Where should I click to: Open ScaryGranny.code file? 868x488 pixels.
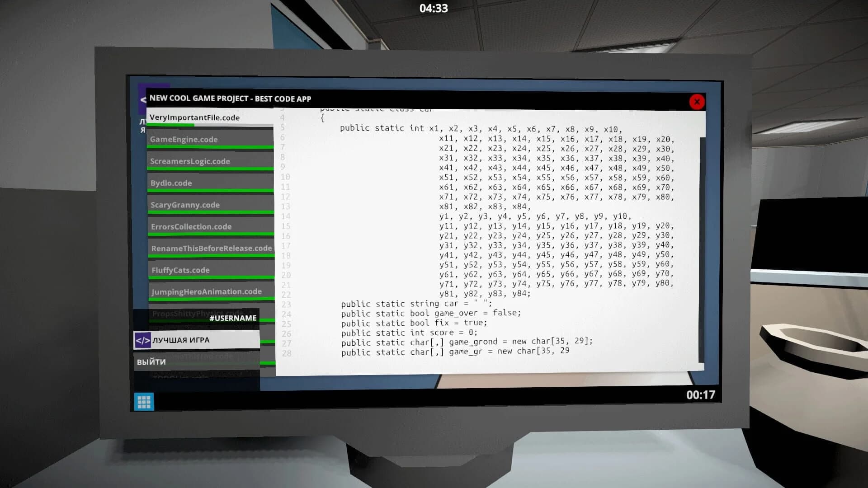[x=185, y=204]
